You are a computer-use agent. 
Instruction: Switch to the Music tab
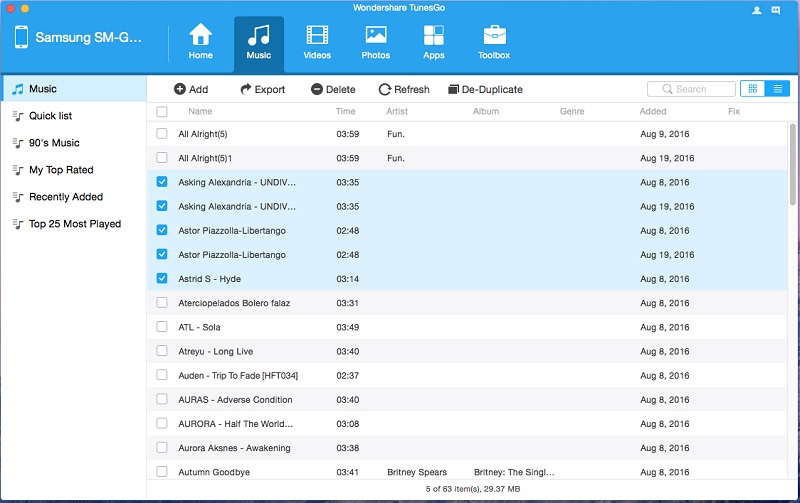pyautogui.click(x=258, y=42)
